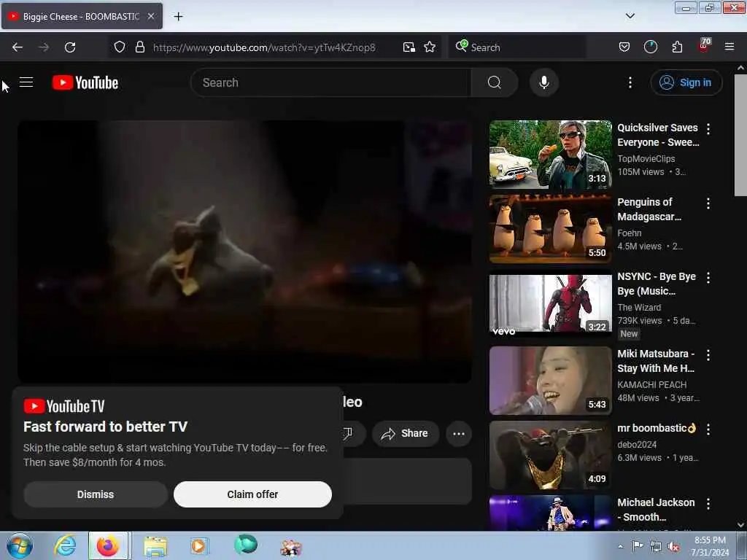This screenshot has width=747, height=560.
Task: Open the YouTube settings three-dot menu
Action: point(630,82)
